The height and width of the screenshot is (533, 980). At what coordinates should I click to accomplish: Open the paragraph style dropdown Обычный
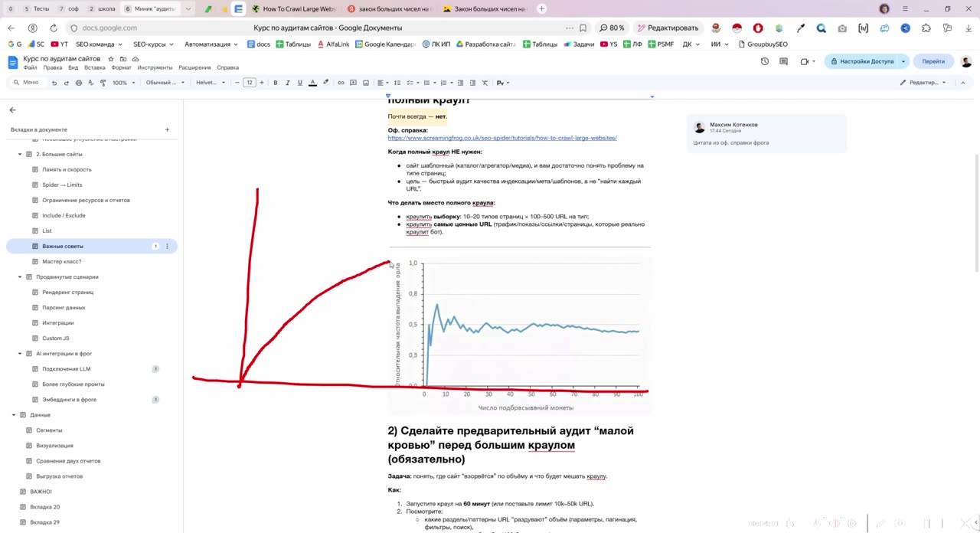click(x=165, y=83)
